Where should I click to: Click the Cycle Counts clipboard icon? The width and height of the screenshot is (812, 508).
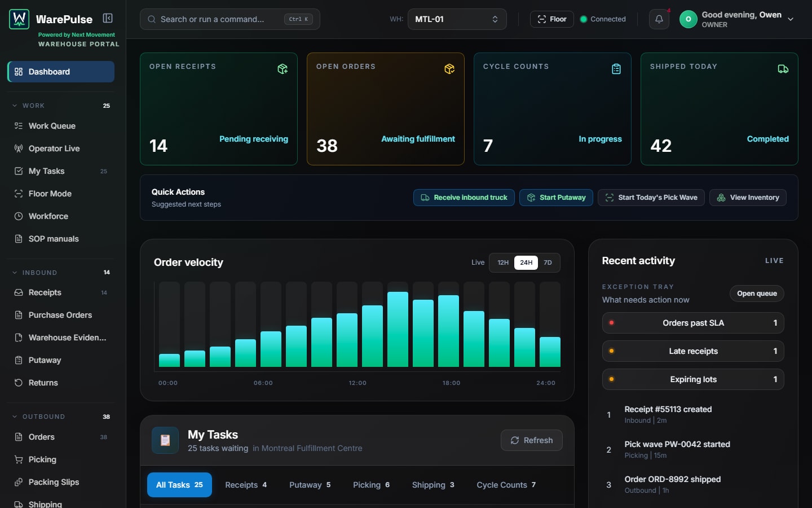pos(616,69)
